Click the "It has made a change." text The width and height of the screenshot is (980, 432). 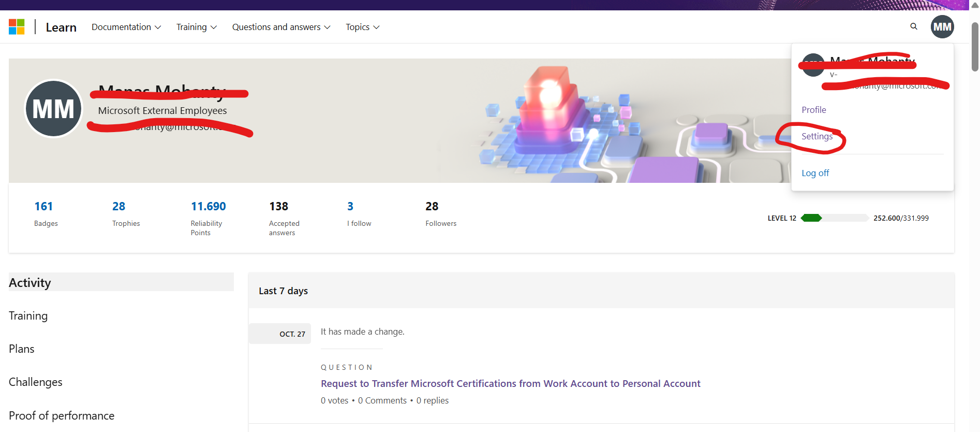pos(363,332)
